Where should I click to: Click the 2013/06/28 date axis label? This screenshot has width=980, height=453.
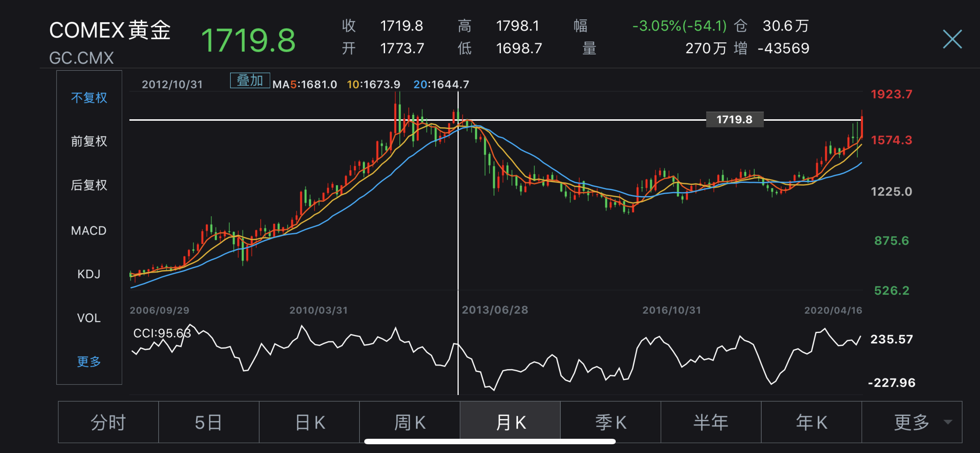click(x=495, y=310)
